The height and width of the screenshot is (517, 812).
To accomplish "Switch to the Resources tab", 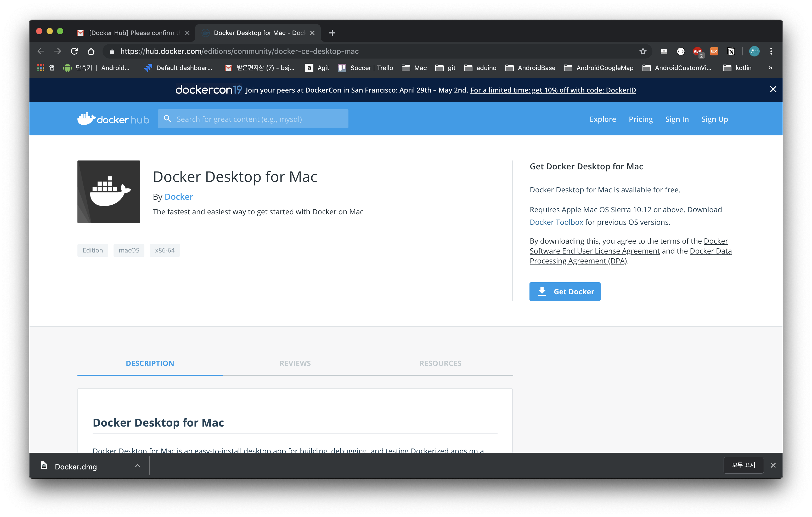I will click(440, 363).
